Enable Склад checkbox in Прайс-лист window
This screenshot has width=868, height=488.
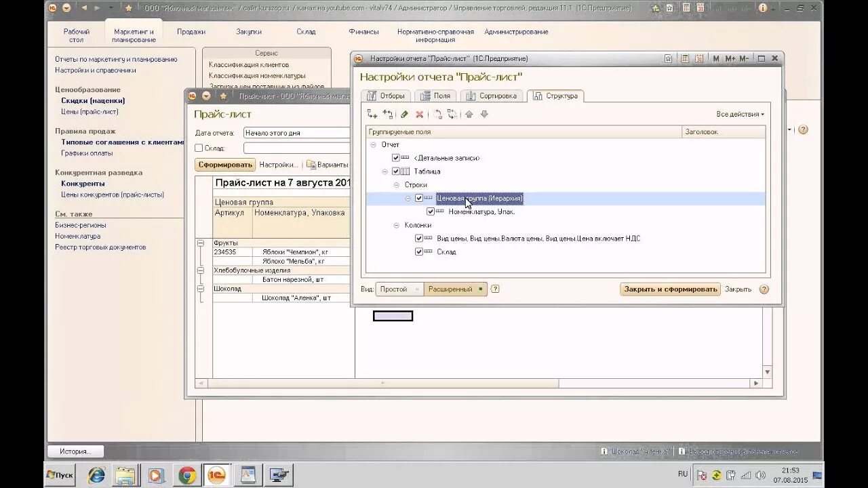[199, 148]
